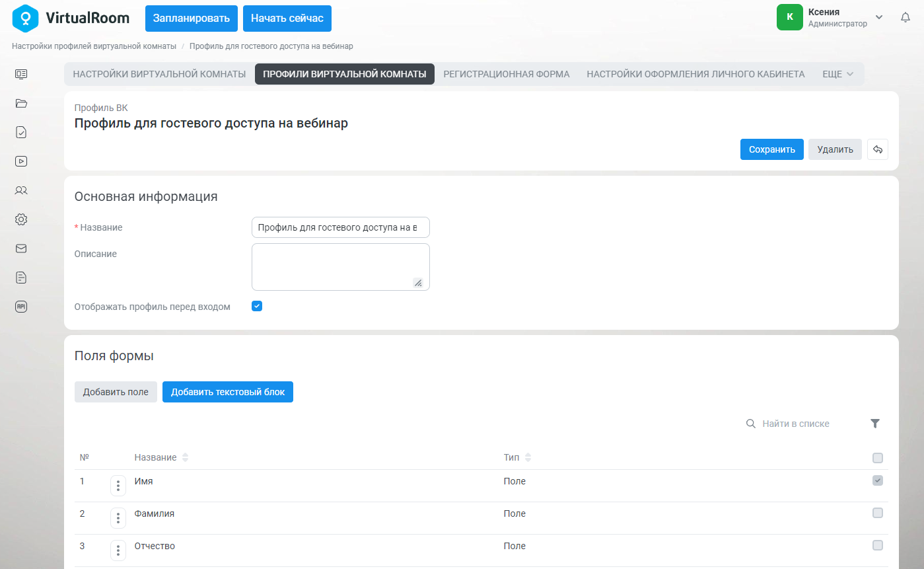Viewport: 924px width, 569px height.
Task: Open the list filter funnel icon
Action: click(875, 424)
